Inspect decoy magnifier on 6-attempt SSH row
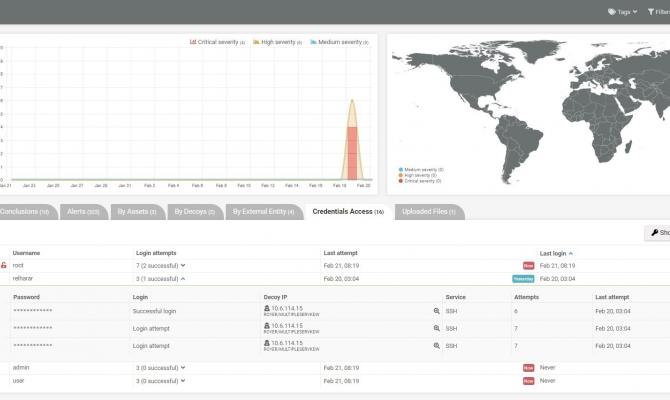Screen dimensions: 670x400 (437, 311)
